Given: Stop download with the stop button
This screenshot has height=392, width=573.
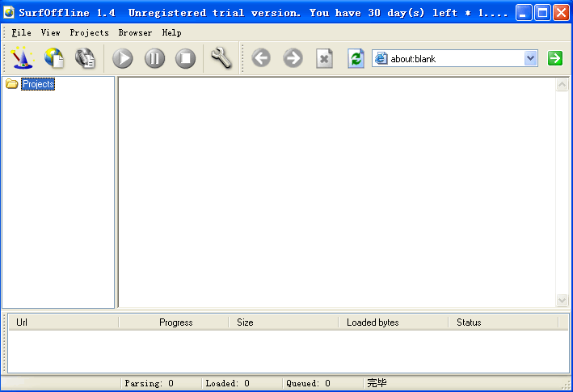Looking at the screenshot, I should (186, 58).
